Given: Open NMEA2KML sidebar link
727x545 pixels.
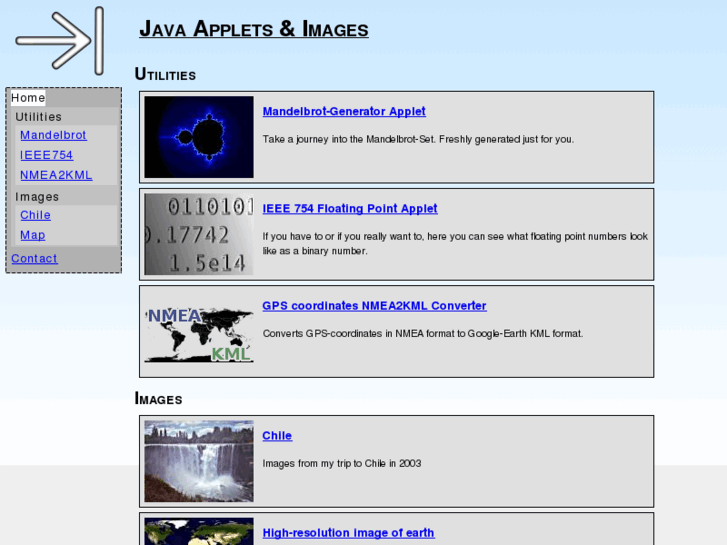Looking at the screenshot, I should (56, 175).
